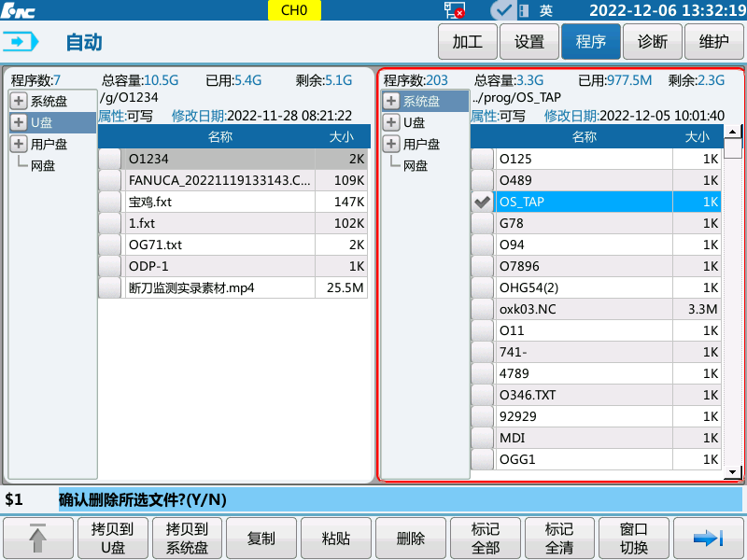
Task: Click the HNC logo in top-left corner
Action: [19, 10]
